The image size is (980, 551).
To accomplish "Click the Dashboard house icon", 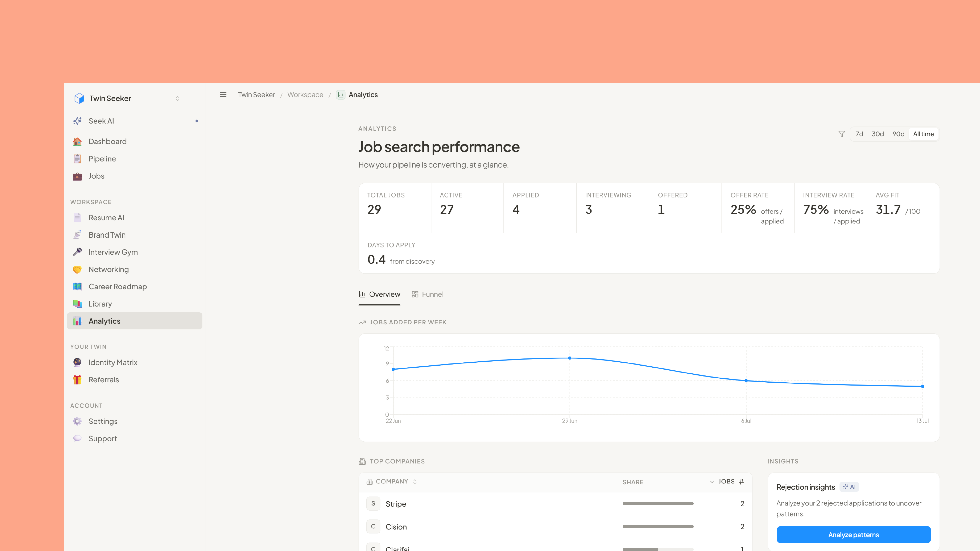I will tap(77, 142).
